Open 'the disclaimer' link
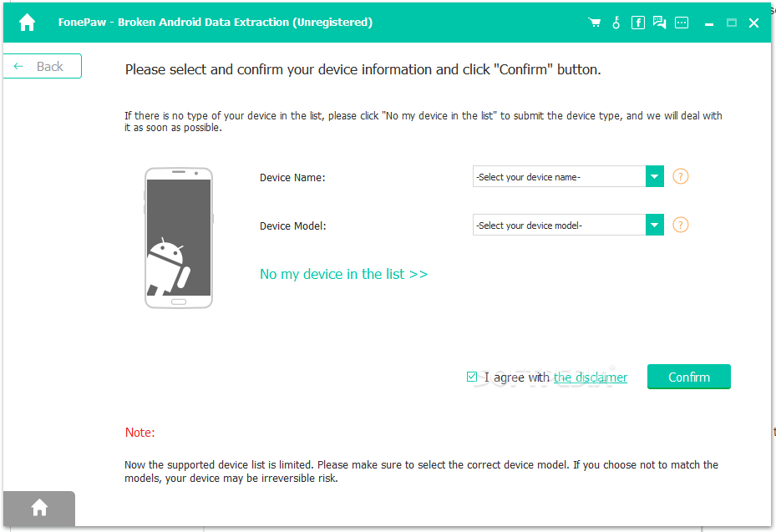Image resolution: width=776 pixels, height=532 pixels. coord(591,377)
